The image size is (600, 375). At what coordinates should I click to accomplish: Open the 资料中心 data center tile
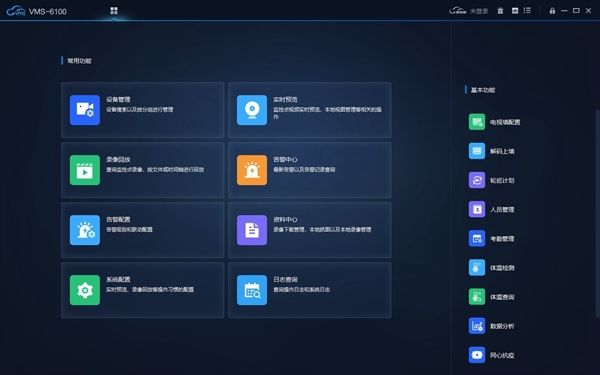coord(310,230)
